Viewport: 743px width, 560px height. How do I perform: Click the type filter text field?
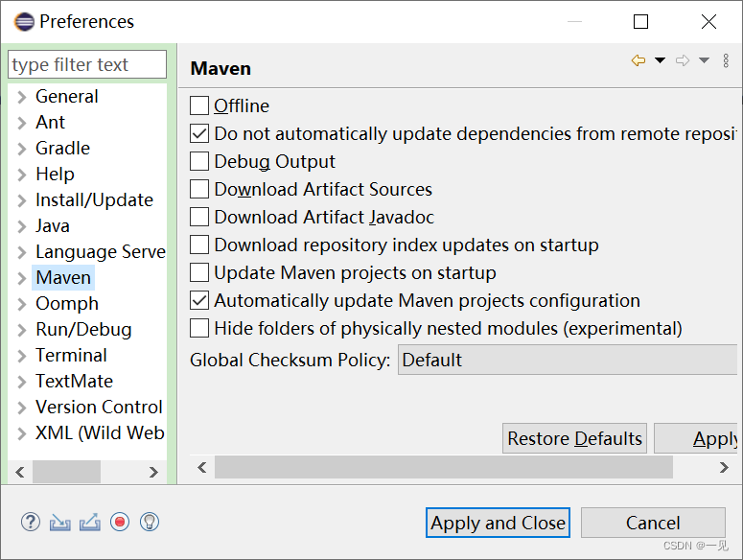tap(87, 64)
